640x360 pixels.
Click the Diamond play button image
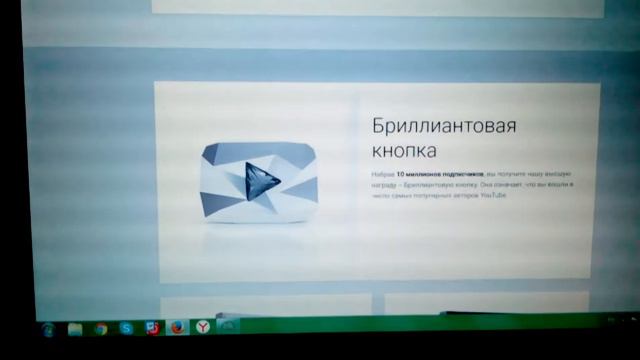point(259,182)
